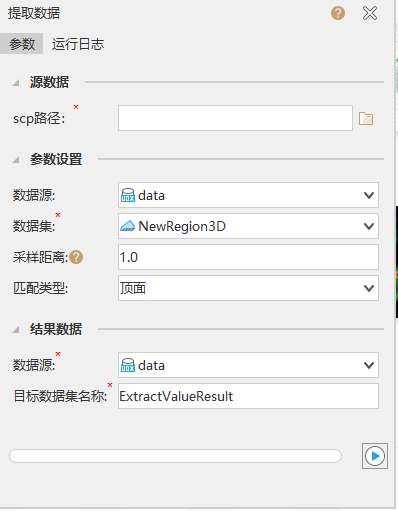Browse for scp path with the folder icon
Screen dimensions: 398x511
[x=366, y=118]
